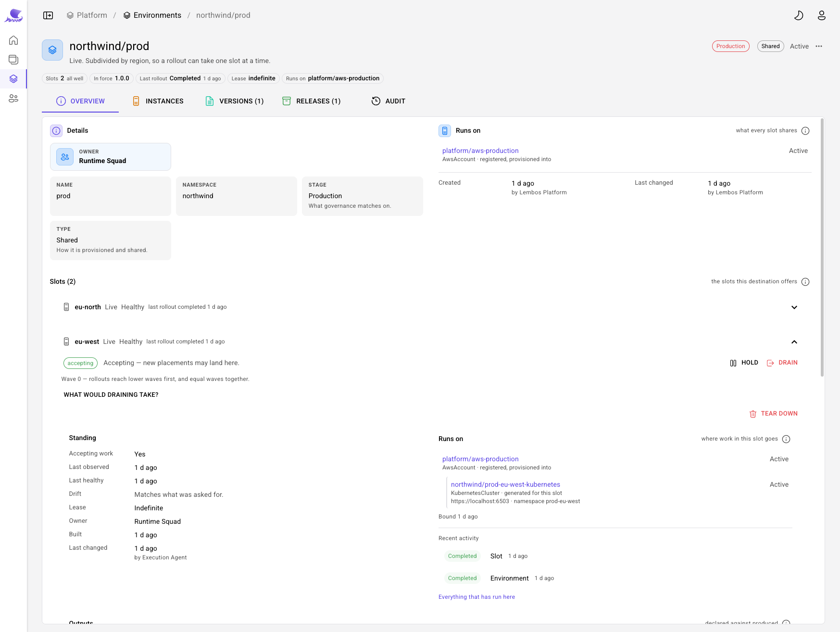Click the 'accepting' status badge
The width and height of the screenshot is (840, 632).
click(80, 363)
